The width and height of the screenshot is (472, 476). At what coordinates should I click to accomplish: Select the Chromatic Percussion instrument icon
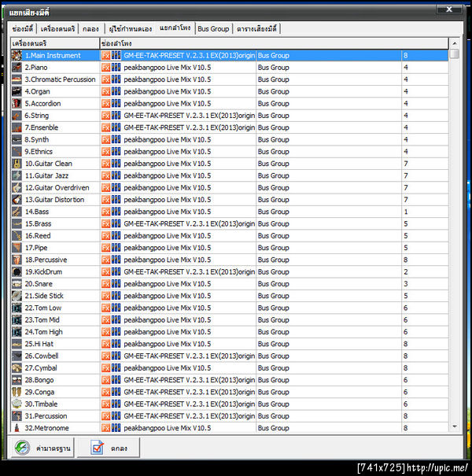click(x=17, y=79)
